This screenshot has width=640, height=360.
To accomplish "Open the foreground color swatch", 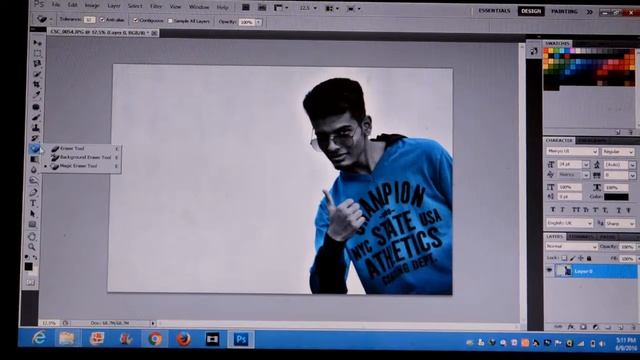I will pyautogui.click(x=28, y=267).
